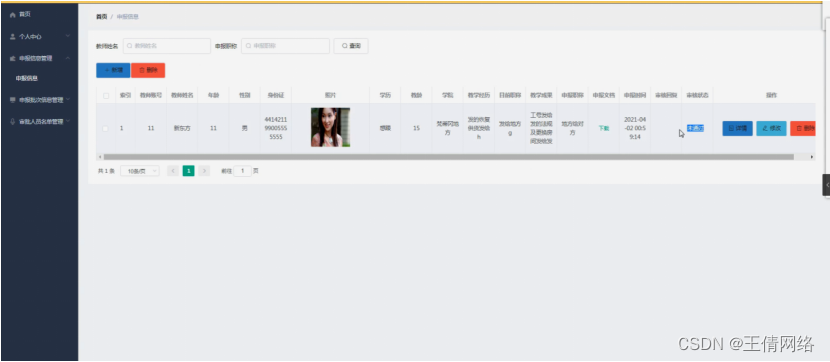Screen dimensions: 830x362
Task: Click the magnifier in the 申报职称 field
Action: [x=248, y=46]
